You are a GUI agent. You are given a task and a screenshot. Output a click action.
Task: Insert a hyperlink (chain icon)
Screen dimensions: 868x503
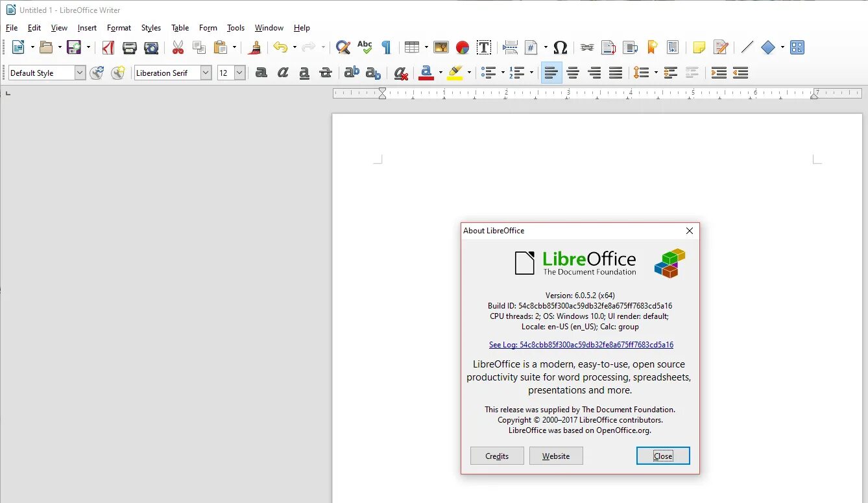(587, 47)
